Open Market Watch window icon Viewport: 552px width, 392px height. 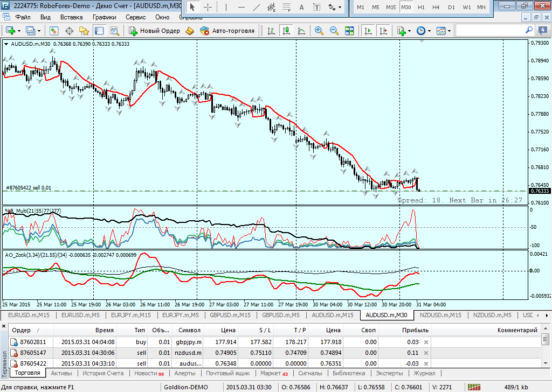(53, 31)
